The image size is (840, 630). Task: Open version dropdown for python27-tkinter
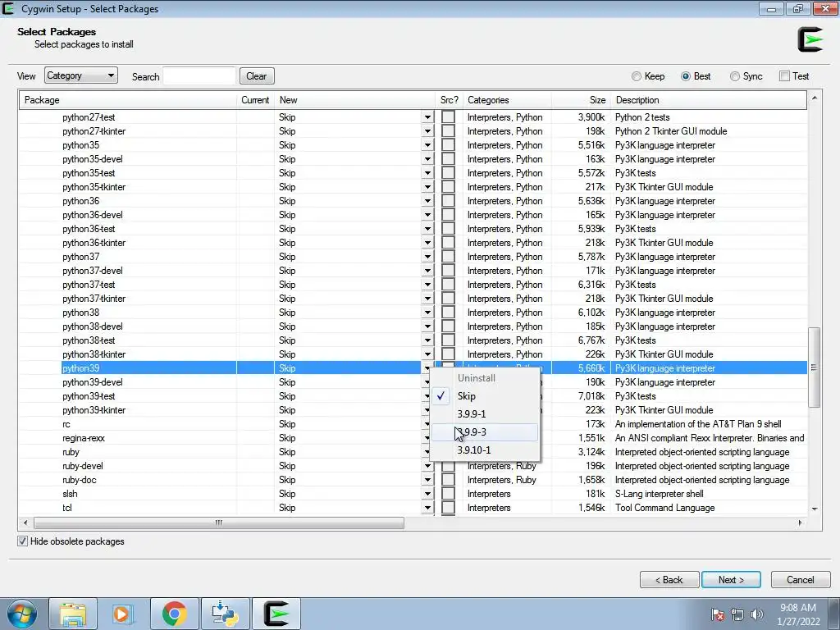click(427, 131)
